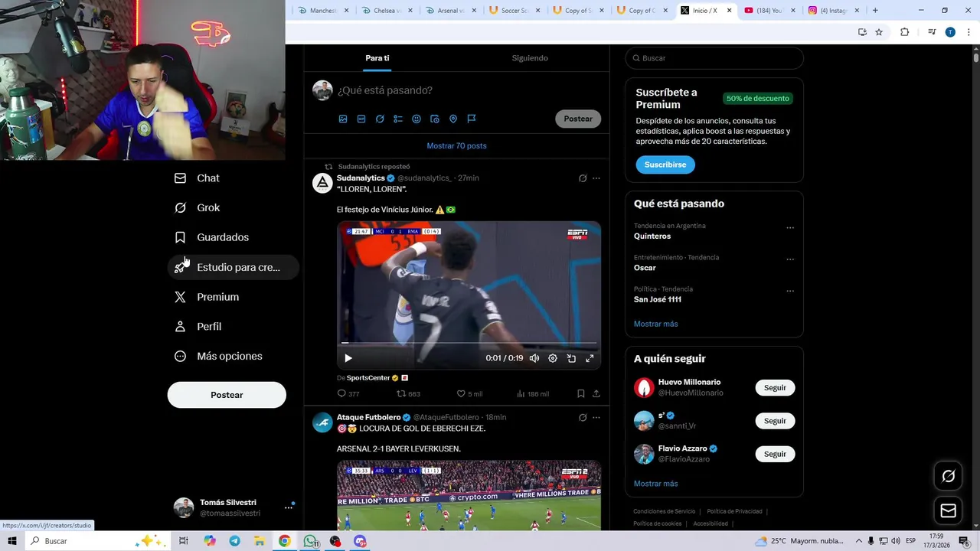The image size is (980, 551).
Task: Open a new browser tab
Action: [x=875, y=11]
